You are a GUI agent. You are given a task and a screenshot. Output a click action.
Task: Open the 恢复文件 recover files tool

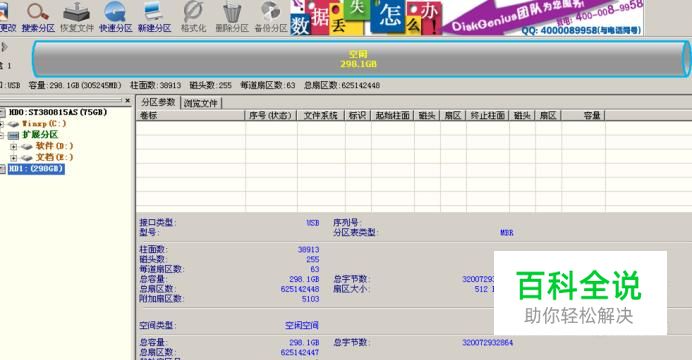(77, 17)
